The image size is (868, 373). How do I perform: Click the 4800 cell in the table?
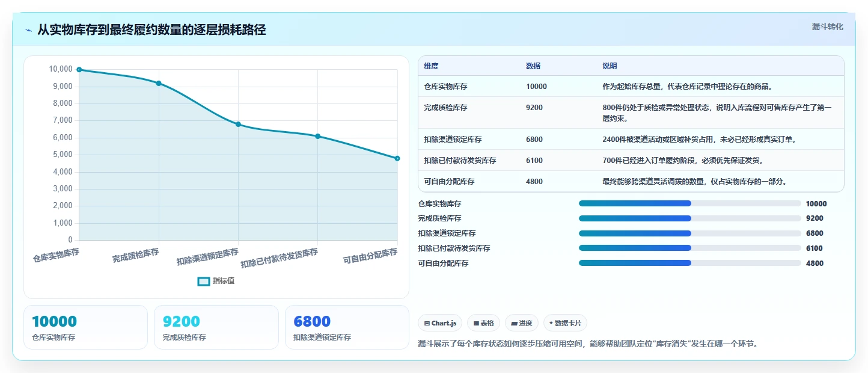tap(534, 182)
